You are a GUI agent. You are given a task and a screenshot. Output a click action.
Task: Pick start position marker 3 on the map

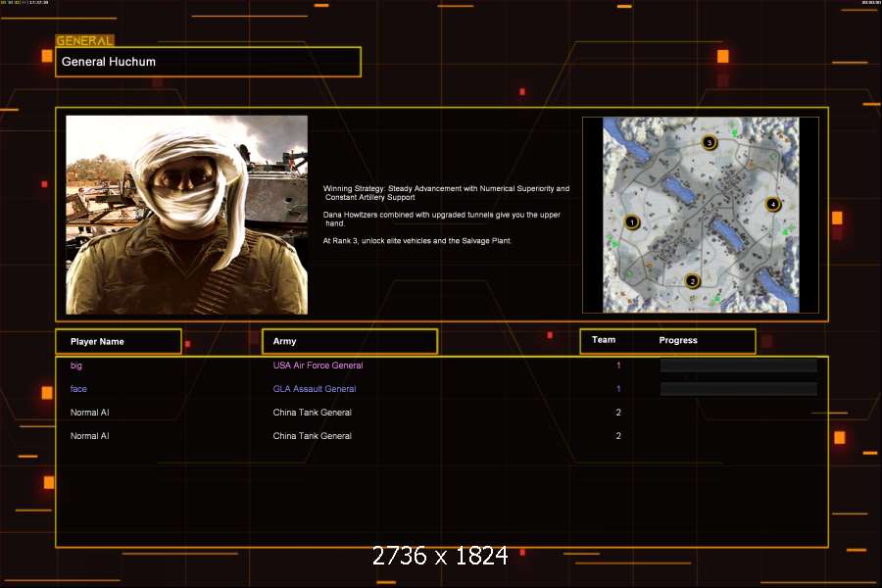[x=710, y=143]
